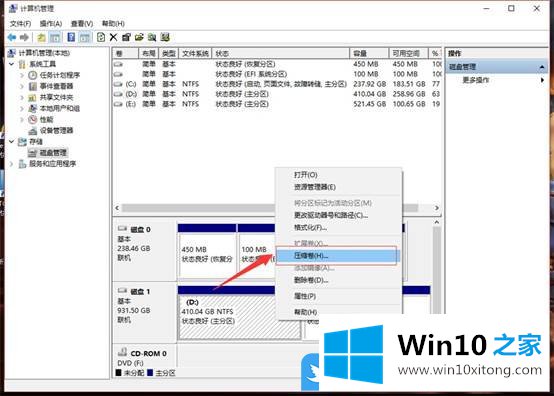Toggle the show/hide console tree toolbar icon
This screenshot has height=396, width=554.
coord(55,37)
